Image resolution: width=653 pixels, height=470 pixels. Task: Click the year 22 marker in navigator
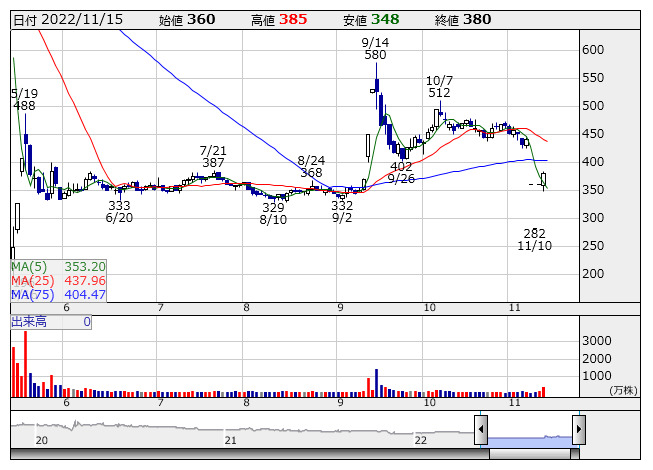[x=421, y=440]
